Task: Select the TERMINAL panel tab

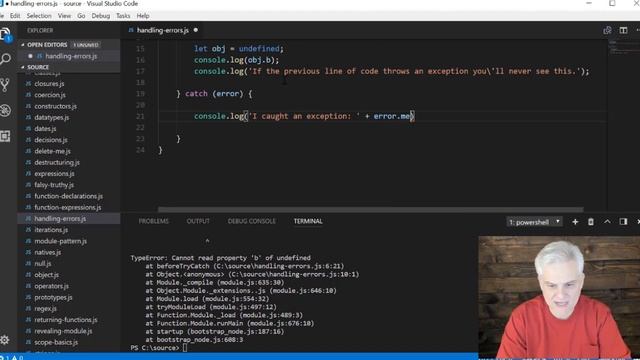Action: point(308,221)
